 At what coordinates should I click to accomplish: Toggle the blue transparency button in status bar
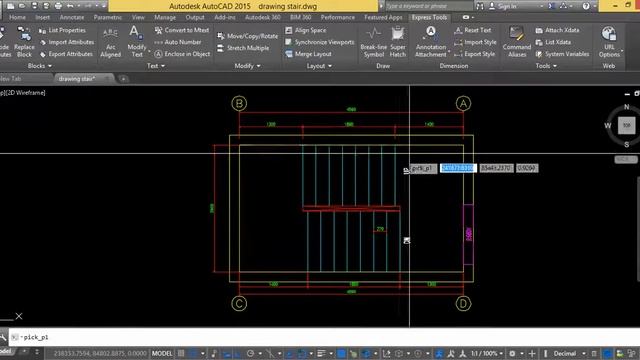pos(341,353)
